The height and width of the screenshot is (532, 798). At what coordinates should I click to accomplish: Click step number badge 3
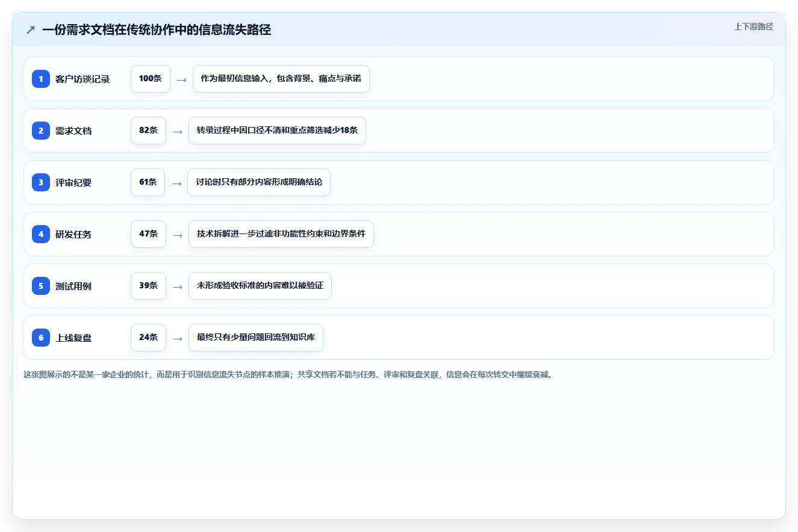41,182
